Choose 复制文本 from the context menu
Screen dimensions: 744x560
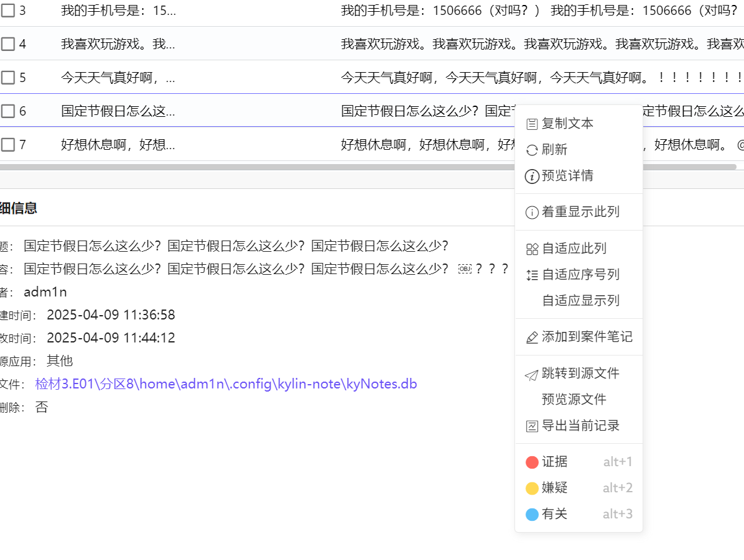coord(579,124)
